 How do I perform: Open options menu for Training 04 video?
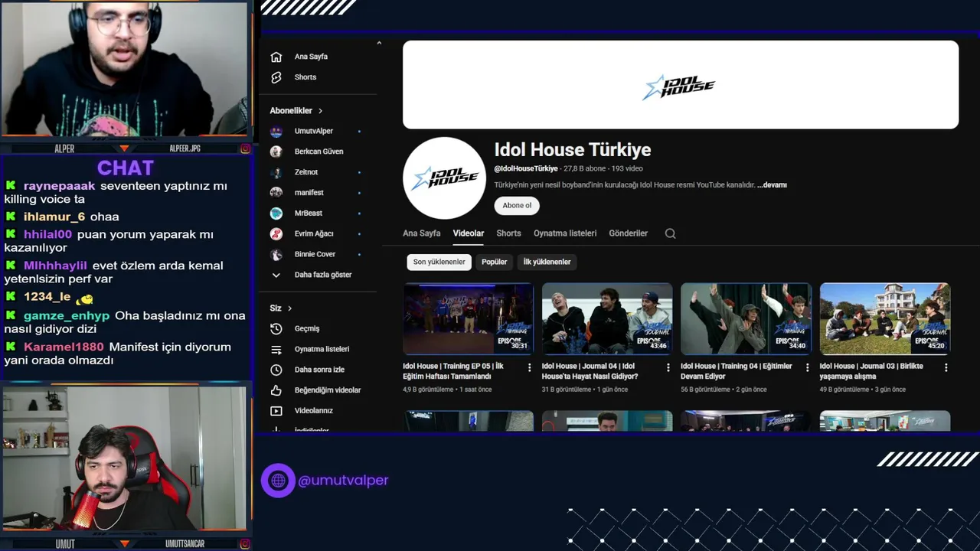[807, 367]
